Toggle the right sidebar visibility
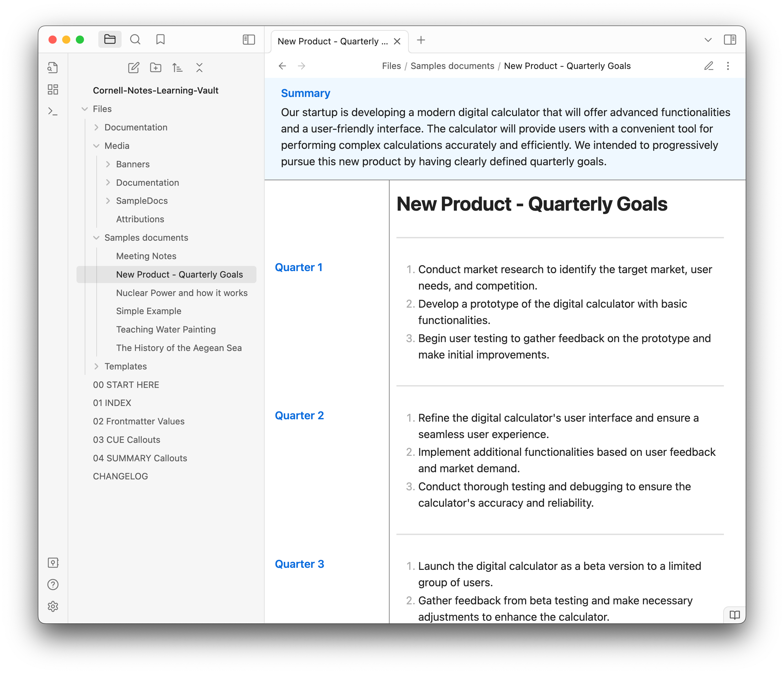Screen dimensions: 784x674 pos(730,39)
